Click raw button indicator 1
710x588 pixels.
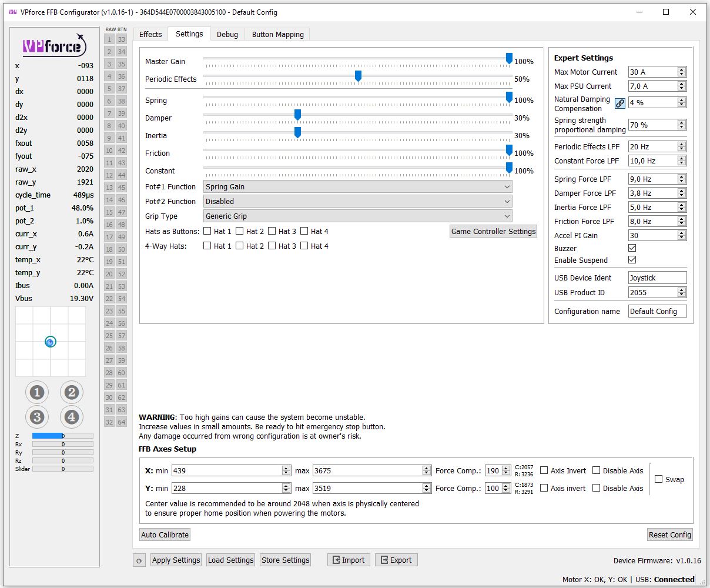pyautogui.click(x=109, y=39)
